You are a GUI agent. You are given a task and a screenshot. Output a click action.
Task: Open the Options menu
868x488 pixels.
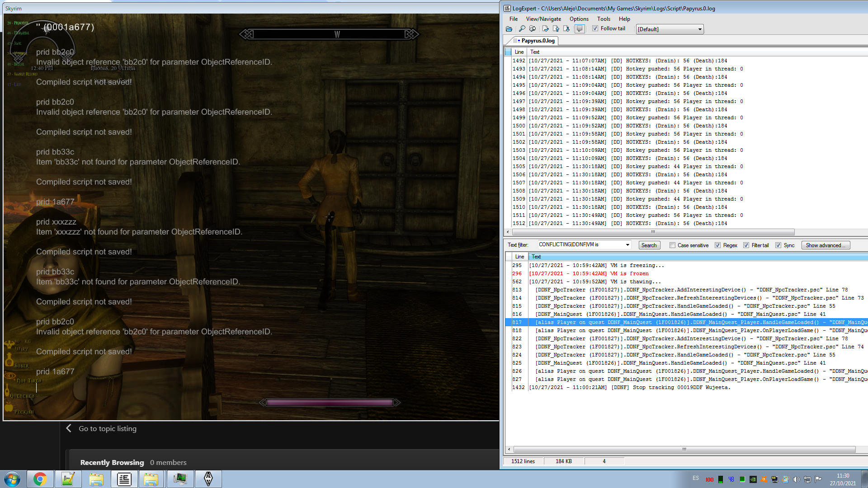tap(579, 19)
